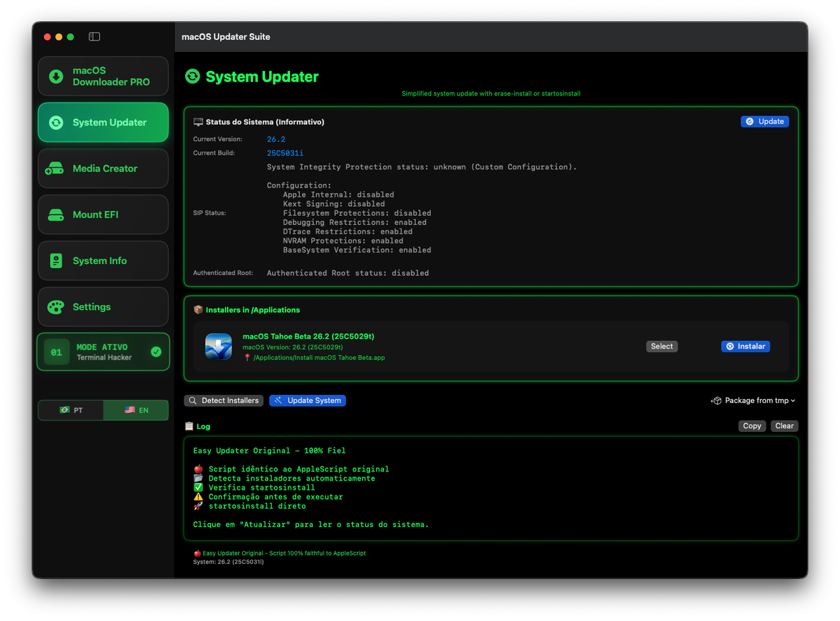Viewport: 840px width, 621px height.
Task: Clear the log output
Action: pyautogui.click(x=784, y=426)
